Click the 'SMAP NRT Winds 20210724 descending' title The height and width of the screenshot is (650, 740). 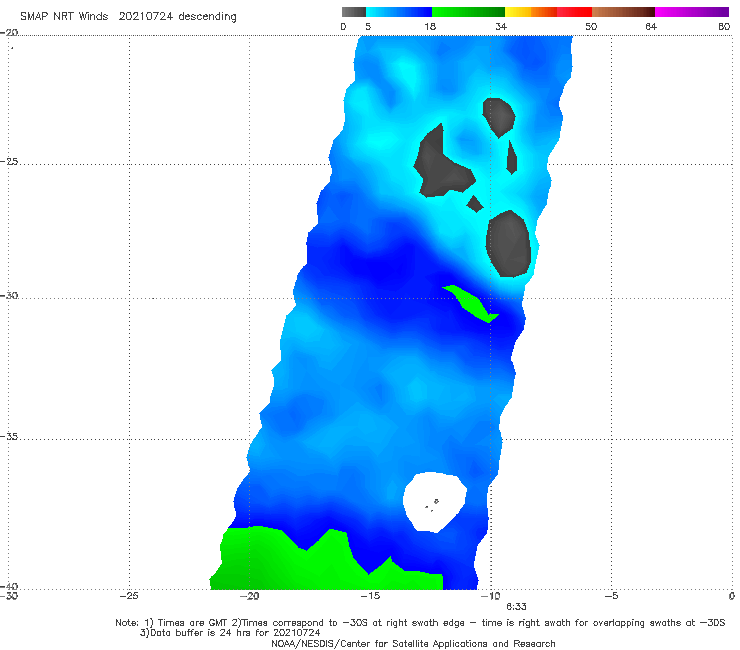click(x=128, y=17)
